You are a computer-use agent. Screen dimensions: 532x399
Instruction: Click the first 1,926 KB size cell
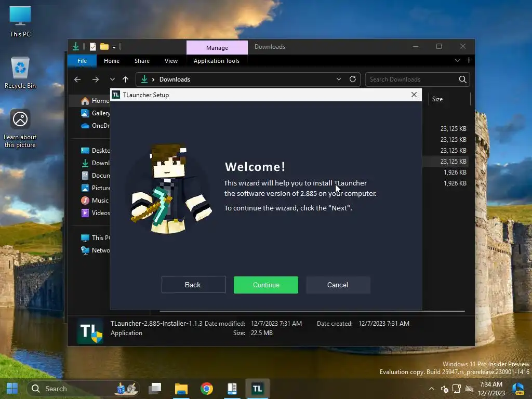[455, 172]
